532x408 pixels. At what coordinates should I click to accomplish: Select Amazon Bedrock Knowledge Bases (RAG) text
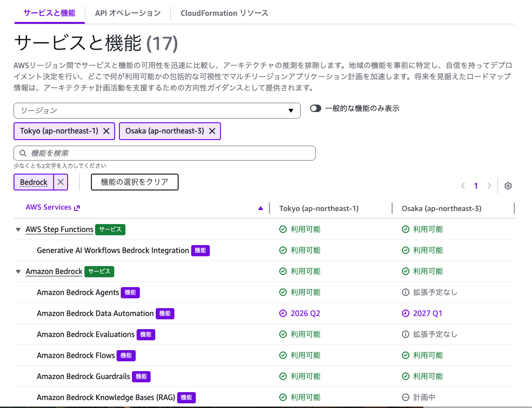tap(106, 397)
